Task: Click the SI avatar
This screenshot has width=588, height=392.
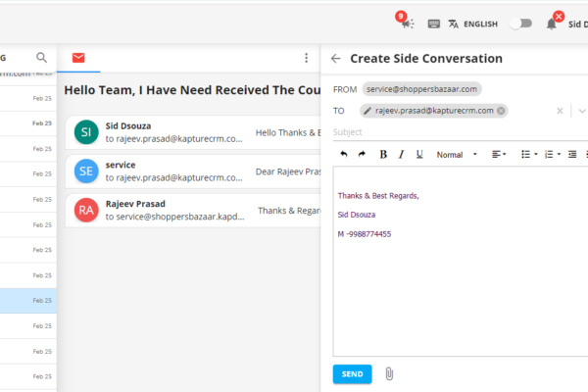Action: coord(86,132)
